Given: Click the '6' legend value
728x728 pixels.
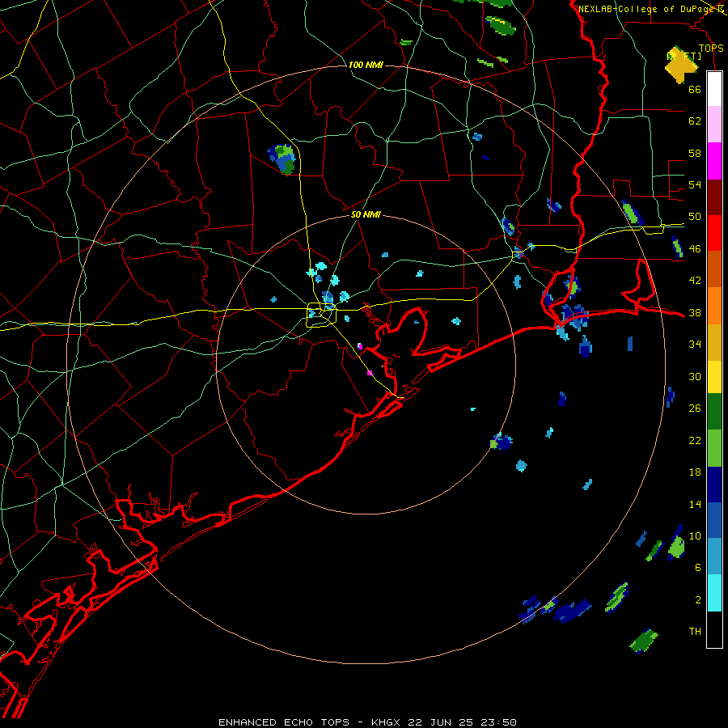Looking at the screenshot, I should point(698,568).
